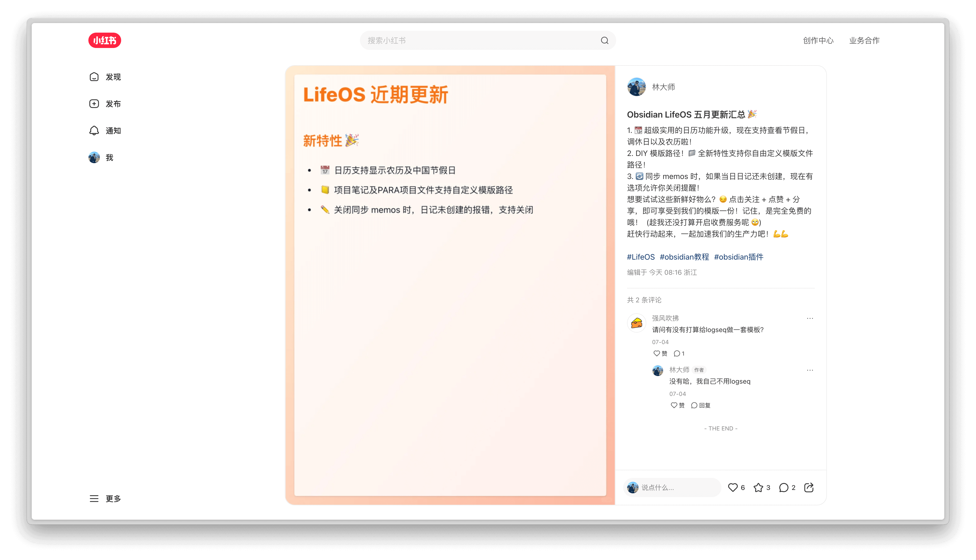Screen dimensions: 976x560
Task: Expand the 更多 menu
Action: point(105,499)
